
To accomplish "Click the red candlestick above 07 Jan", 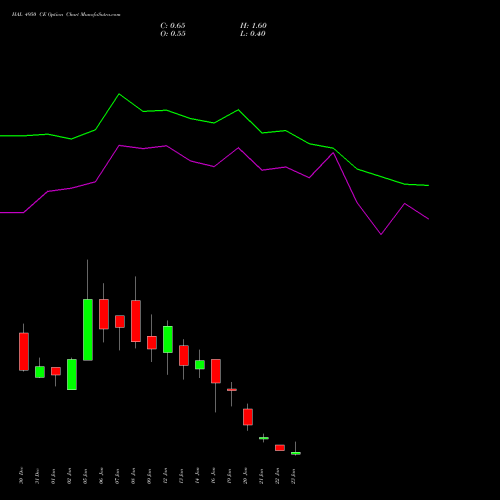I will click(120, 321).
